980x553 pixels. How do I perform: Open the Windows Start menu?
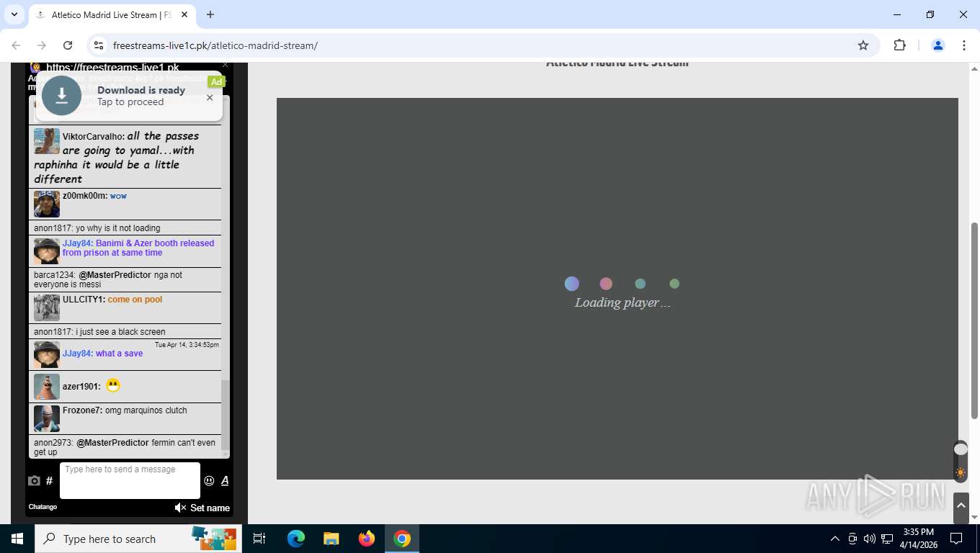point(17,539)
